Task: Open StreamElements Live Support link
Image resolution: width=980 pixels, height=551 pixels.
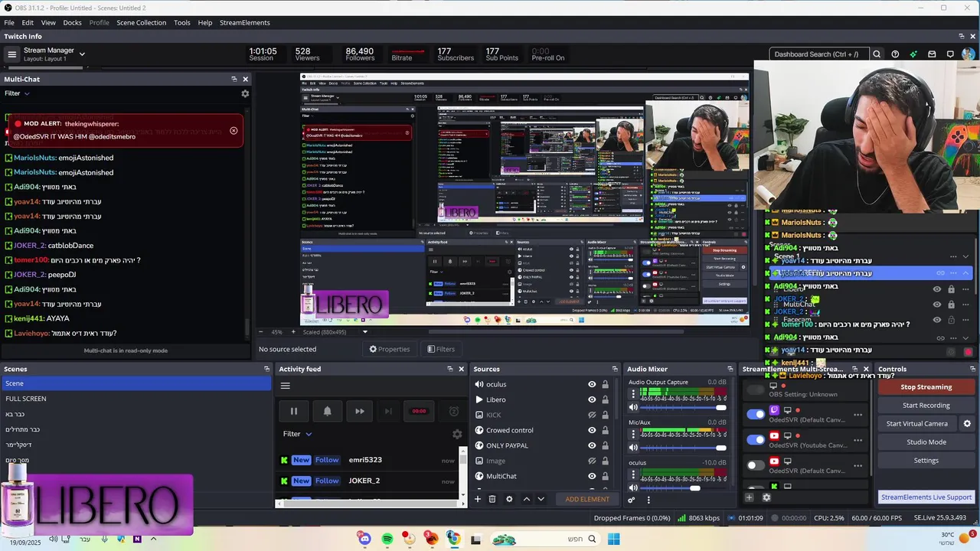Action: coord(926,497)
